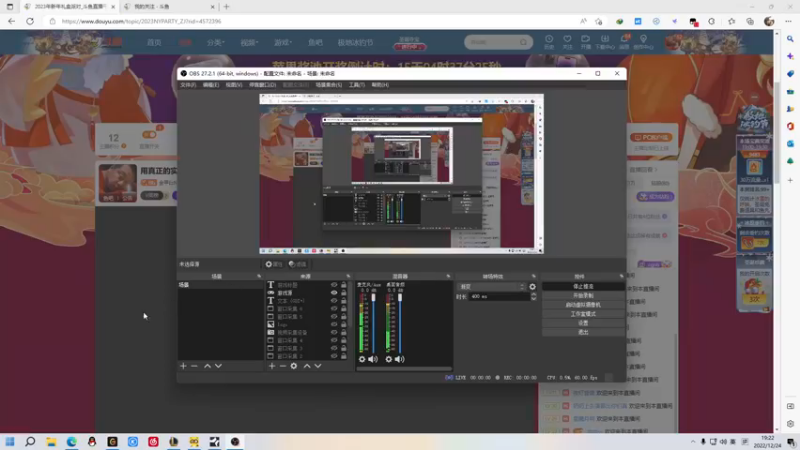Open the 桌面音频 audio settings gear
The image size is (800, 450).
389,359
